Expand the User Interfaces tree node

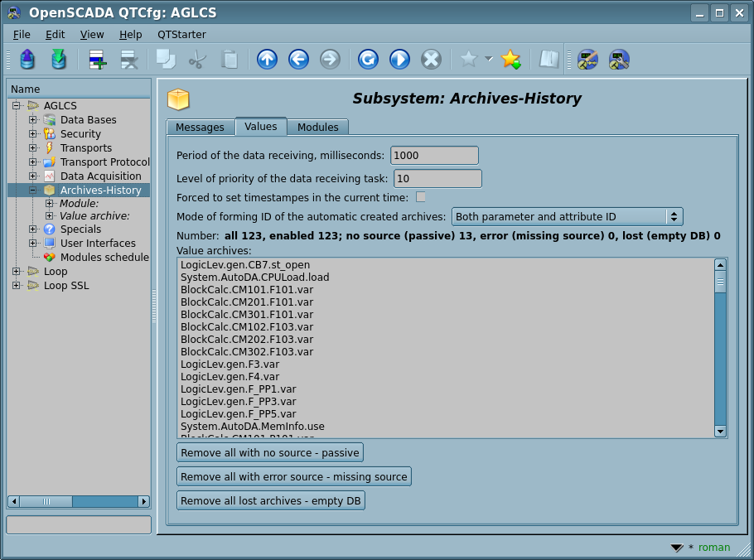[32, 243]
